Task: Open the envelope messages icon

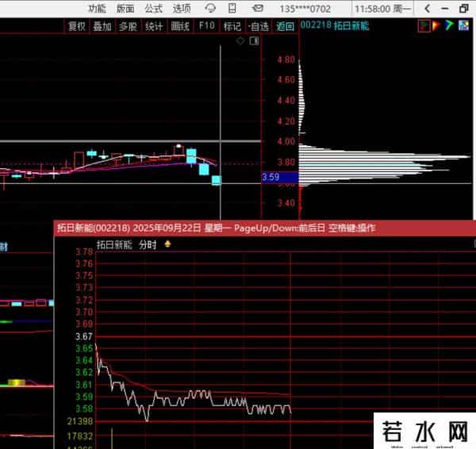Action: point(258,8)
